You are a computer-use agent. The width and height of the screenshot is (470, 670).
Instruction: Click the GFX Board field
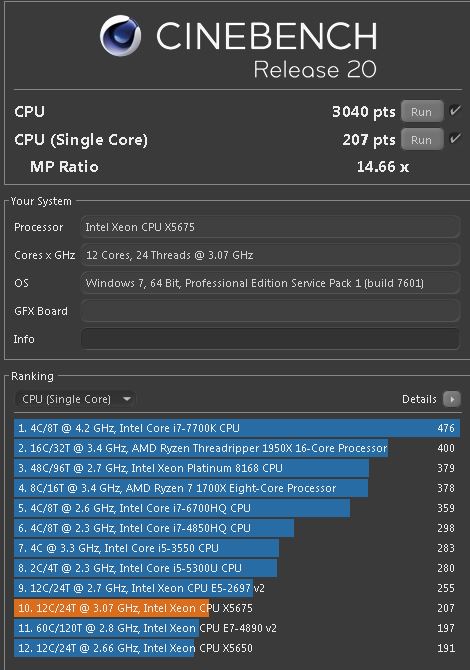click(x=270, y=311)
